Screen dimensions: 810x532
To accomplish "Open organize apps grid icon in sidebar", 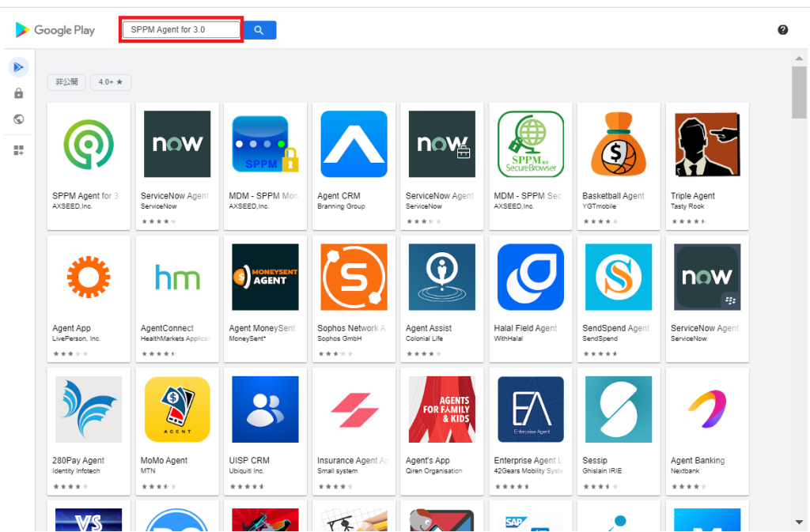I will coord(19,150).
